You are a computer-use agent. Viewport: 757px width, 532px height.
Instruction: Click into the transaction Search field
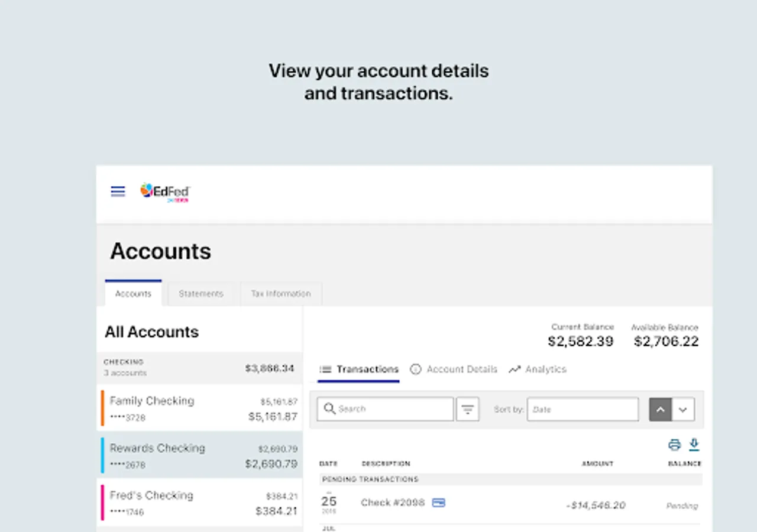coord(392,409)
